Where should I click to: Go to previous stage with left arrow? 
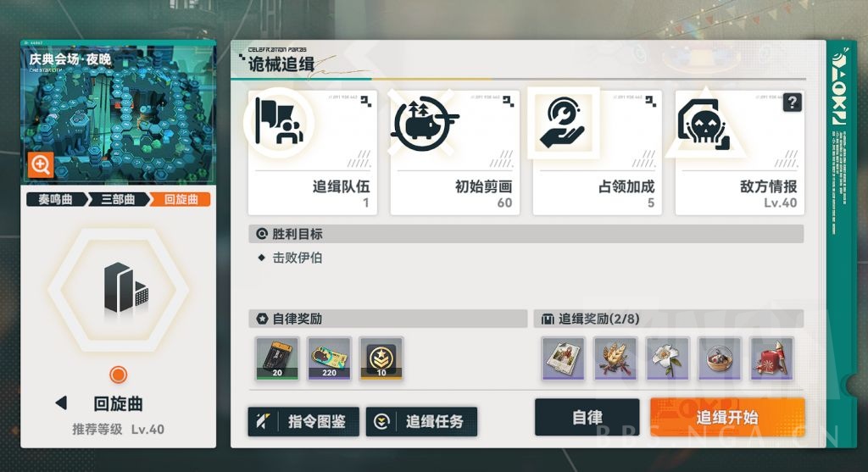[61, 403]
